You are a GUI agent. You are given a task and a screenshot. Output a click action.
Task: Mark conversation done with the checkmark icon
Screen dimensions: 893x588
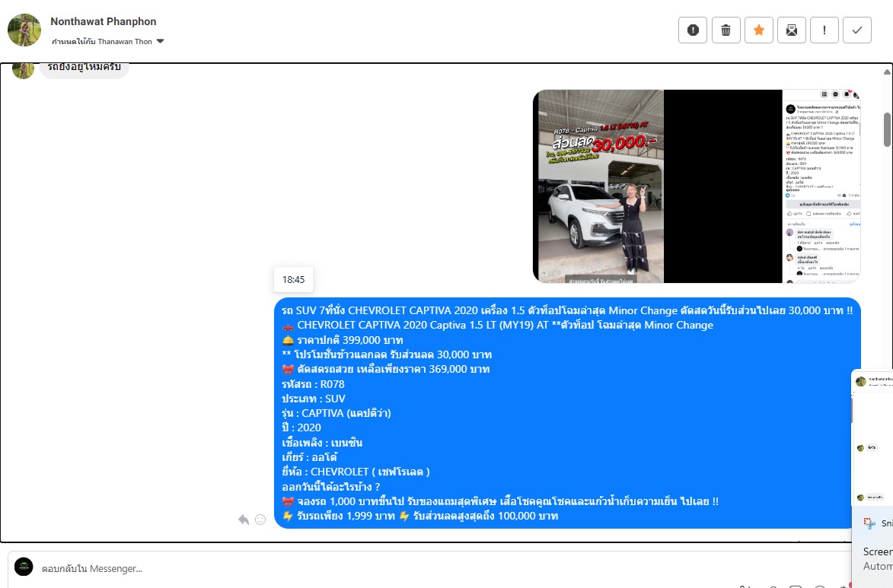click(857, 30)
